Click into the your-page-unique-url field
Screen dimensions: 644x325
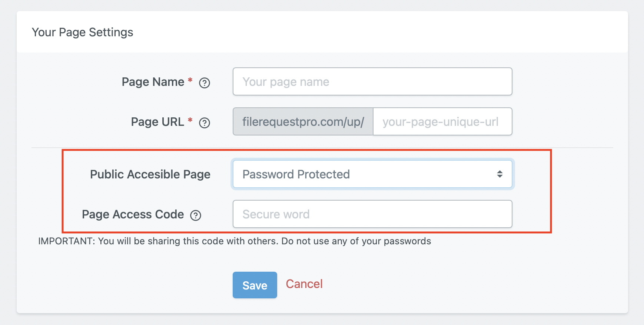[x=442, y=121]
